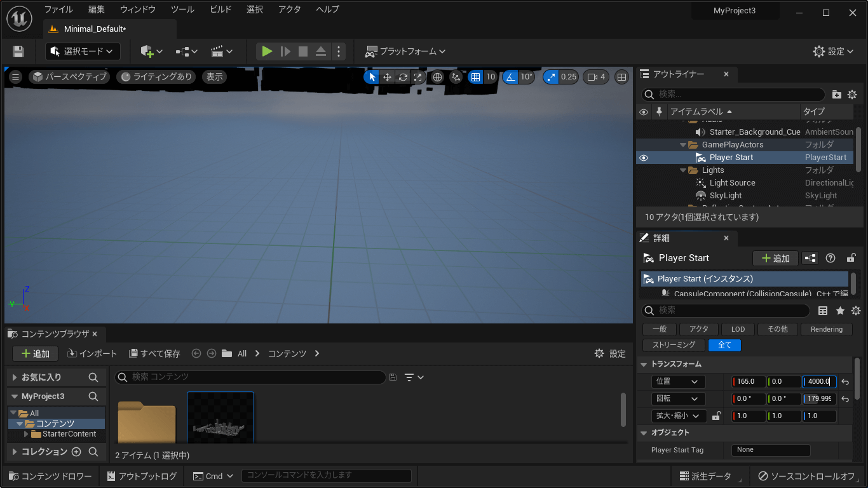The height and width of the screenshot is (488, 868).
Task: Open the Blueprints toolbar dropdown
Action: coord(187,51)
